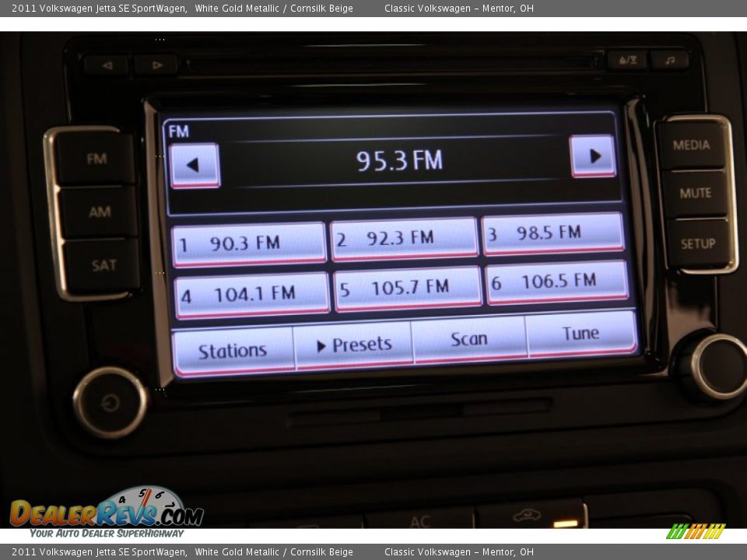Select the Tune tab
The image size is (747, 560).
[x=580, y=334]
